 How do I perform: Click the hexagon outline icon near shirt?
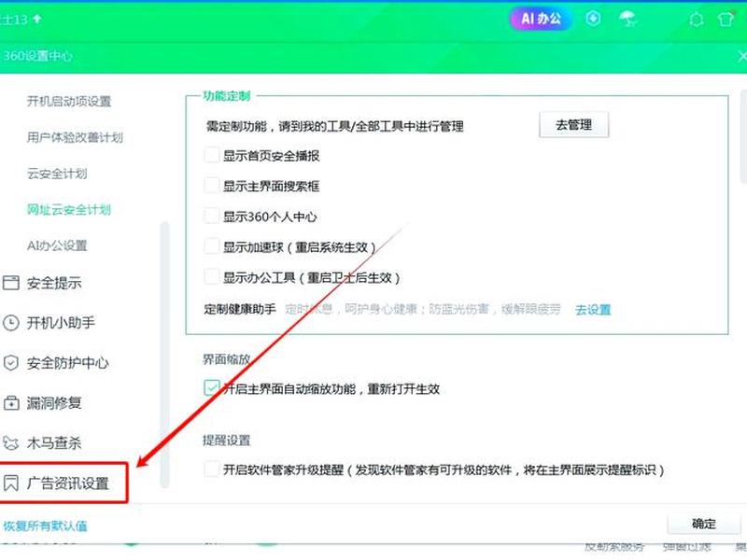tap(697, 20)
